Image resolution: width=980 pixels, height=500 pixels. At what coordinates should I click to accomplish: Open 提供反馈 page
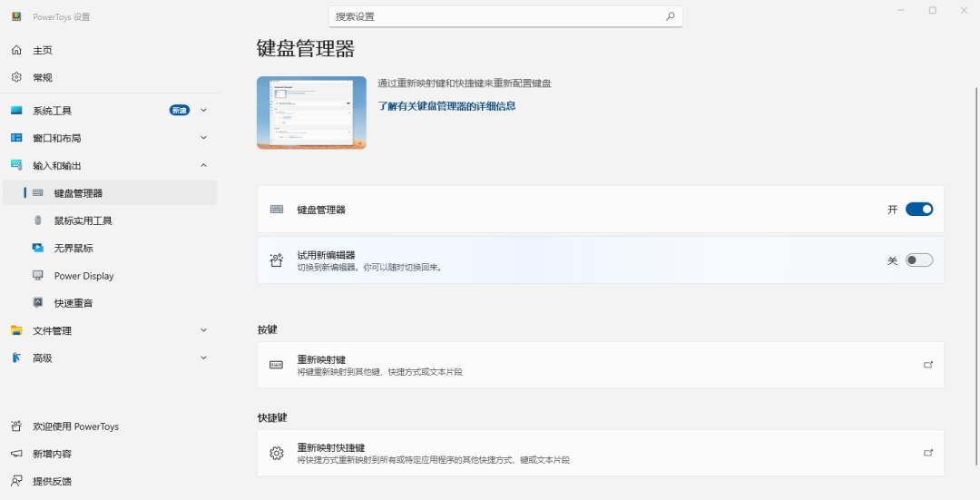pyautogui.click(x=110, y=481)
